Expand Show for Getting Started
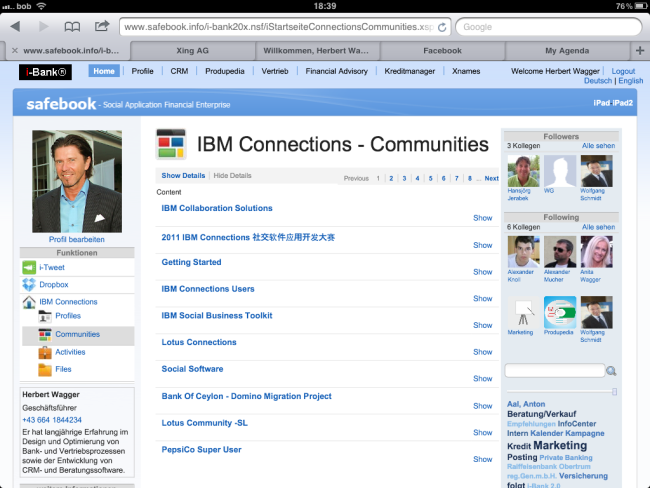 tap(483, 272)
